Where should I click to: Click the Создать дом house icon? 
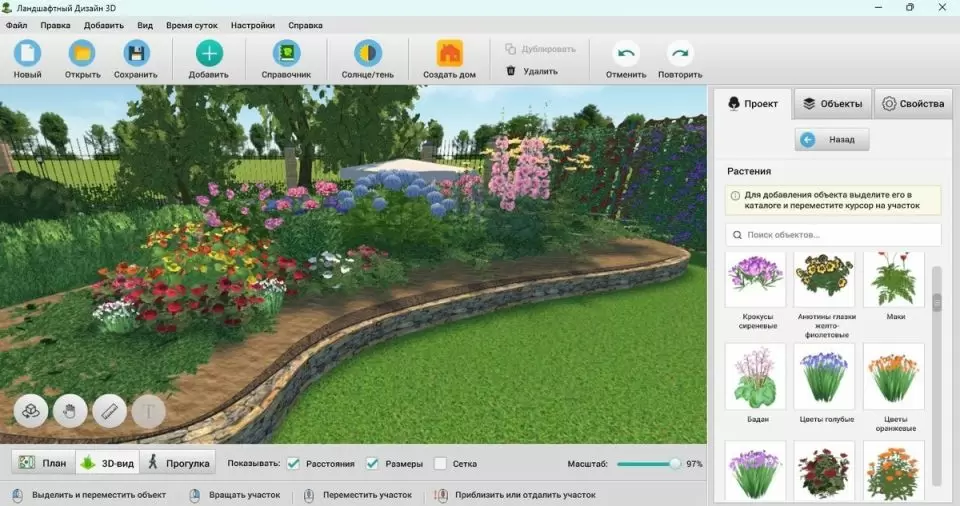[449, 53]
